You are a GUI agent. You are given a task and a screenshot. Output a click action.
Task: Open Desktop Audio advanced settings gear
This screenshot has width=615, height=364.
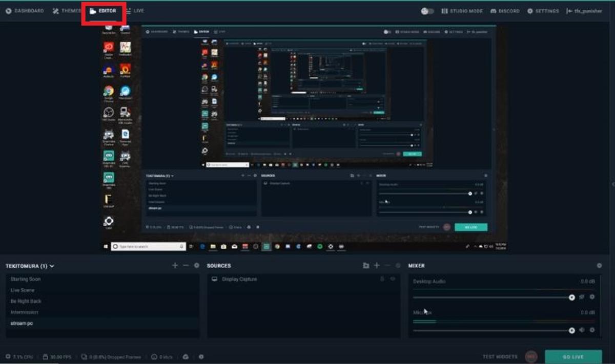coord(592,297)
